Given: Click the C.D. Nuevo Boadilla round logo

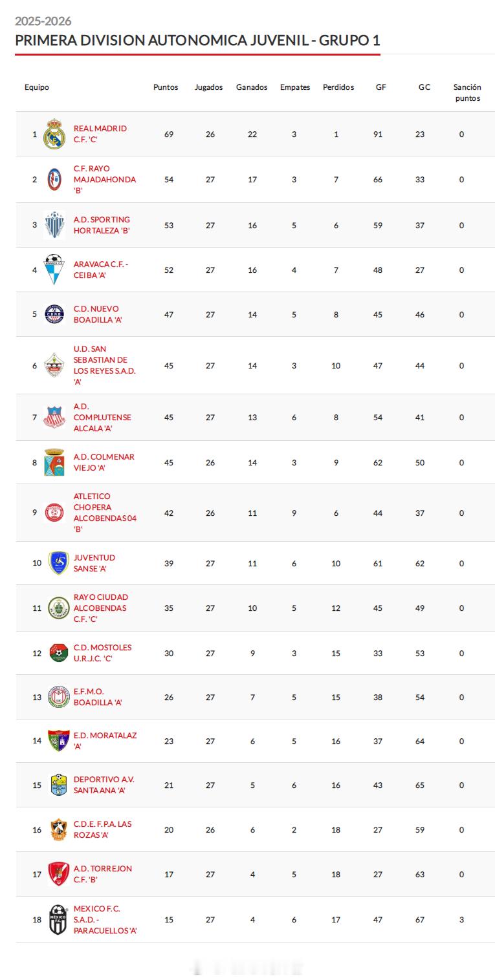Looking at the screenshot, I should point(54,314).
